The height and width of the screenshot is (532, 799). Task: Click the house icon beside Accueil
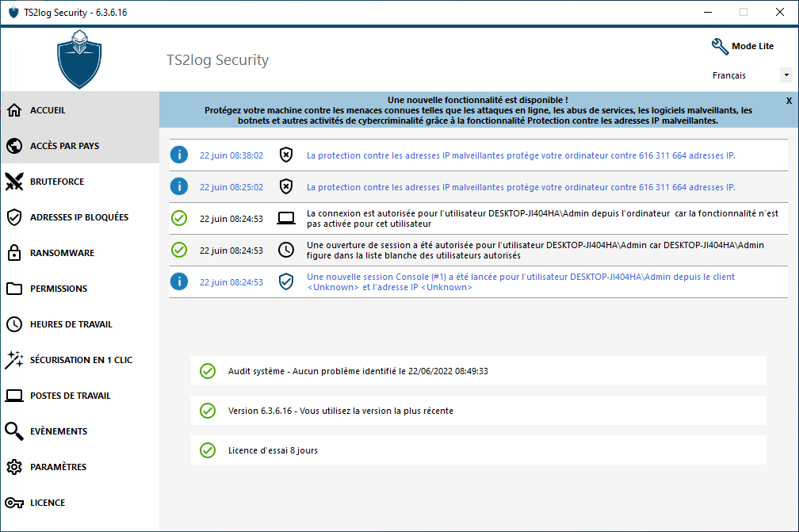14,110
